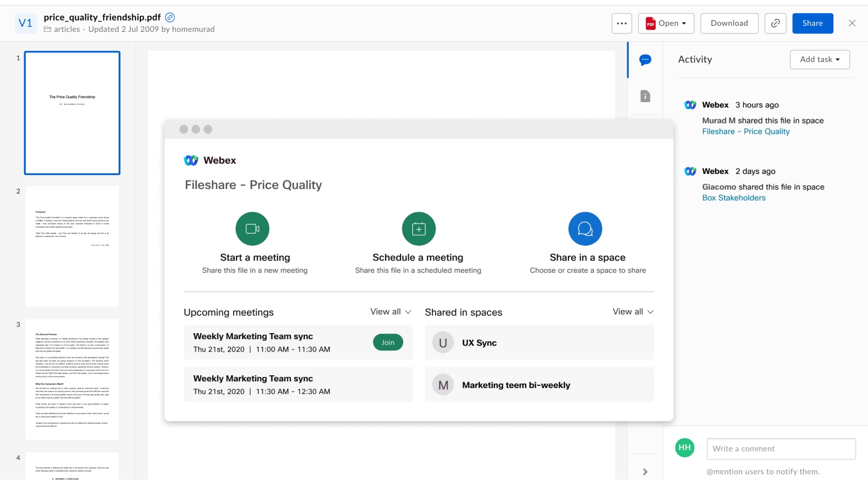Open the Activity comments sidebar icon

click(645, 60)
